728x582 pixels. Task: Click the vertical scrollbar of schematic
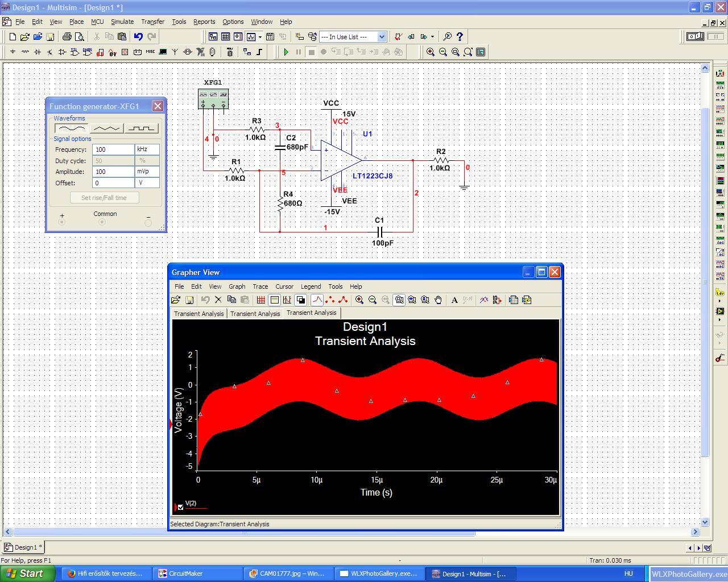[x=705, y=282]
